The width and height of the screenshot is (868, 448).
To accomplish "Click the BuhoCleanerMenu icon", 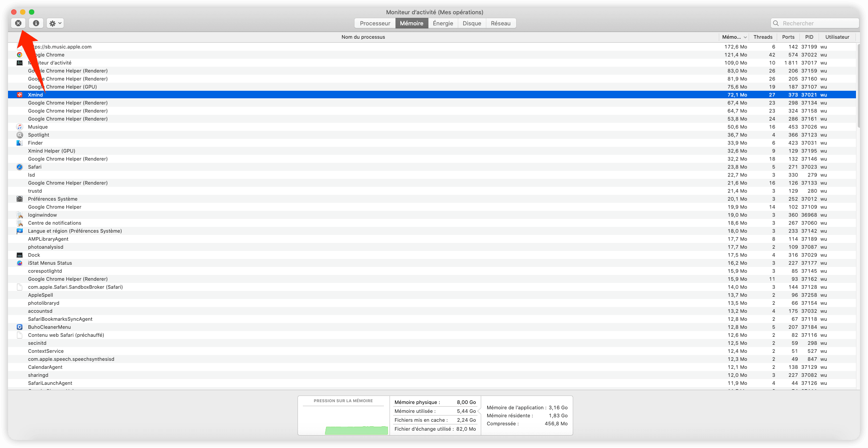I will point(20,327).
